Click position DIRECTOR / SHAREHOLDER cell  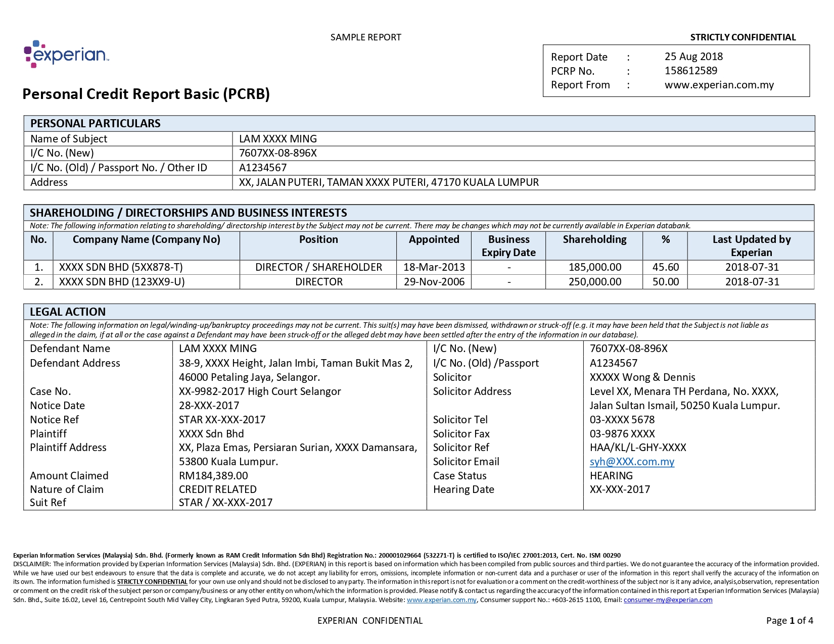318,267
